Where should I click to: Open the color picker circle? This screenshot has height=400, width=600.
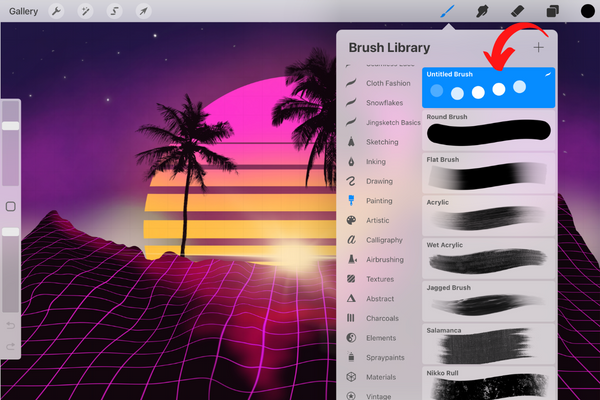pos(587,11)
